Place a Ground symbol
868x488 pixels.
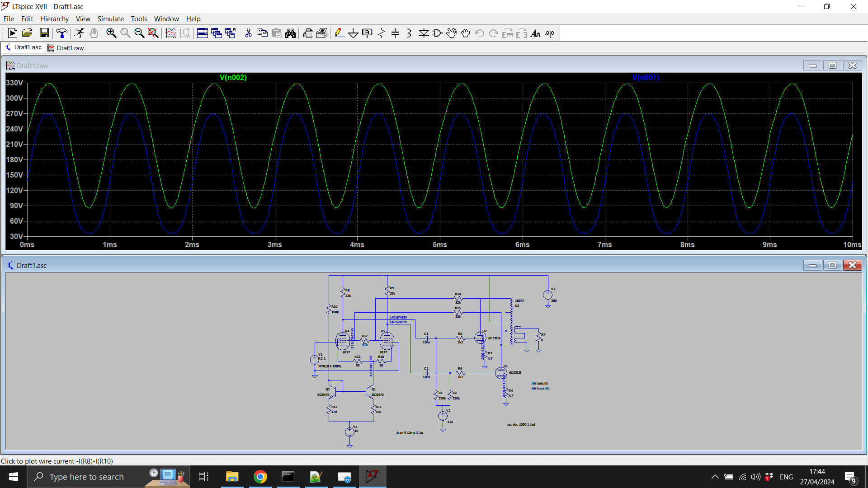click(353, 33)
